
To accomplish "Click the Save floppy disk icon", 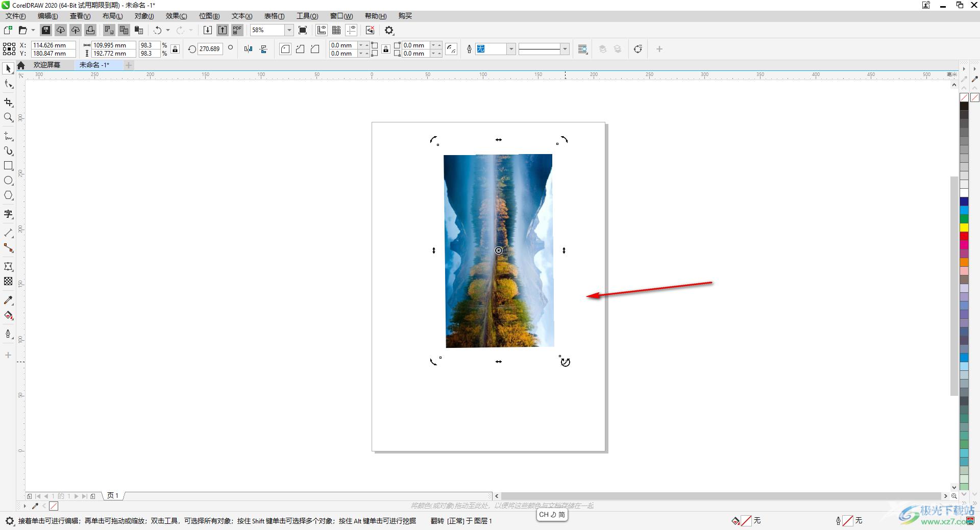I will pos(45,30).
